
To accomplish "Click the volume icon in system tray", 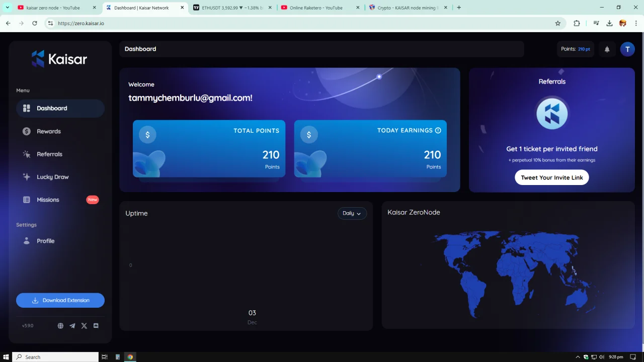I will 602,357.
